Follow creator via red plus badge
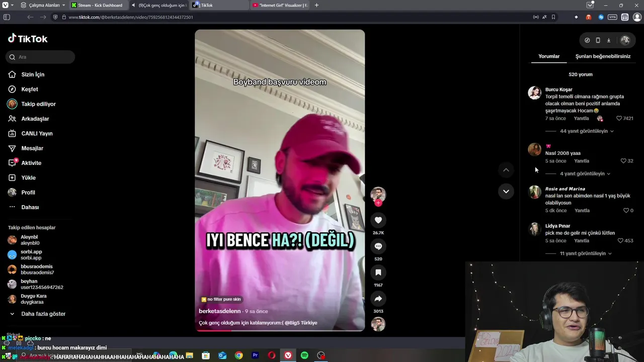The image size is (644, 362). (378, 203)
